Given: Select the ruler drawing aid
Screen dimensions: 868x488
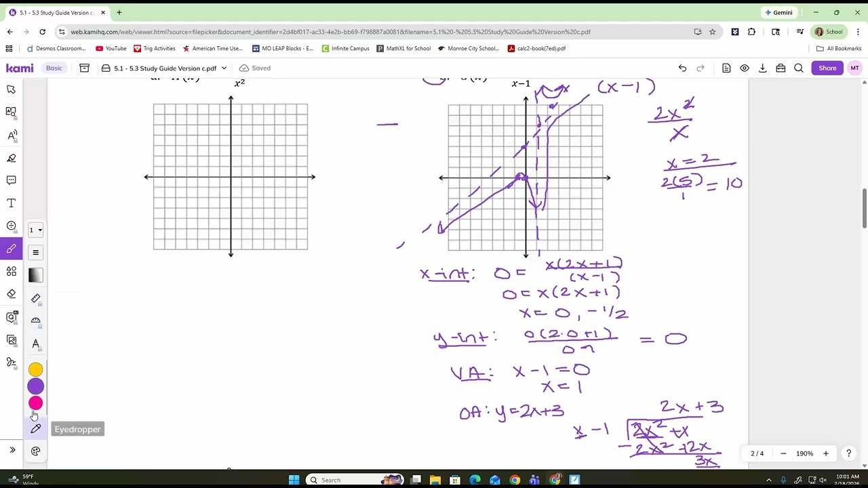Looking at the screenshot, I should pyautogui.click(x=36, y=298).
